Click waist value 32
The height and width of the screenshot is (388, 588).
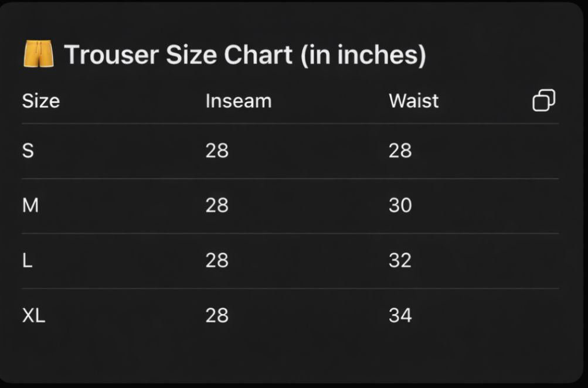click(400, 260)
